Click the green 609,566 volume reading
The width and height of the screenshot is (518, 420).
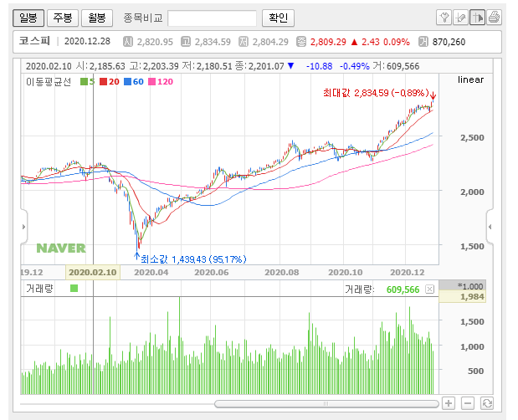(403, 289)
